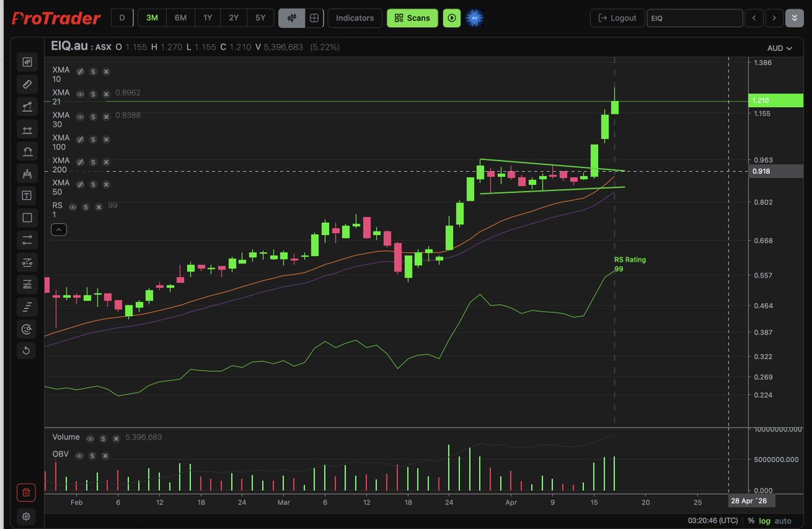Collapse the indicator legend with the chevron
Screen dimensions: 812x529
click(x=59, y=229)
